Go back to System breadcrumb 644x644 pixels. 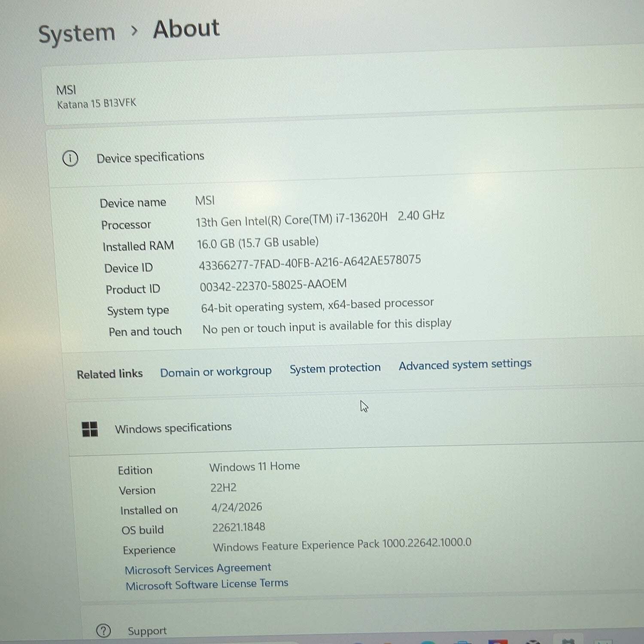(77, 33)
